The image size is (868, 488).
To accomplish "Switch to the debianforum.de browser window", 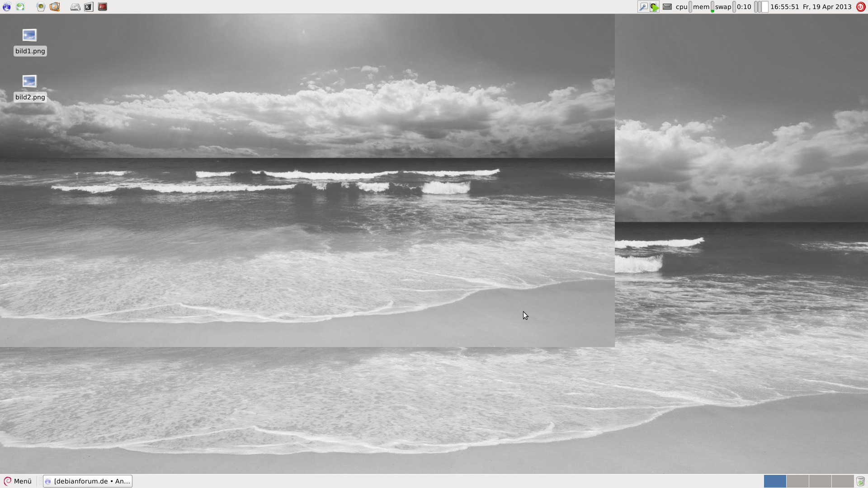I will (x=88, y=481).
